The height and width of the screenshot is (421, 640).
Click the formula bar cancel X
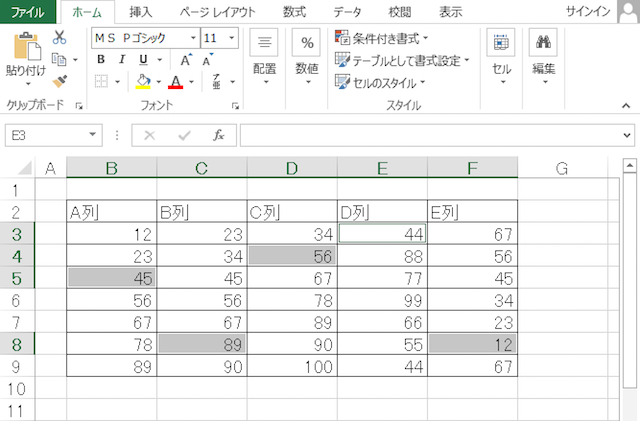coord(150,135)
